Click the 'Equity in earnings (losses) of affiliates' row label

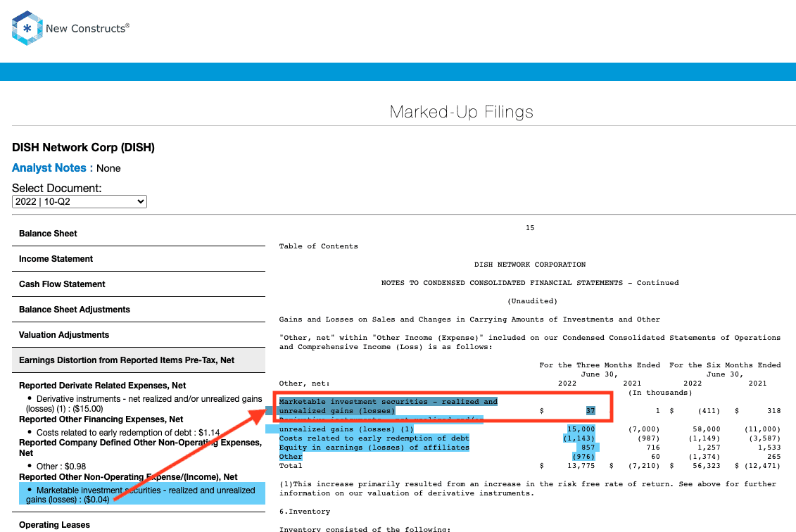pos(374,448)
